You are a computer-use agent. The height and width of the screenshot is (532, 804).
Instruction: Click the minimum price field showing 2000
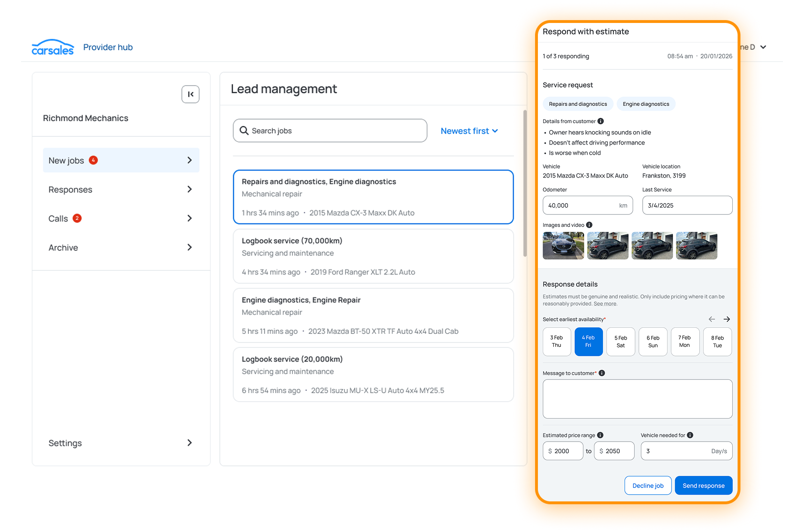[x=563, y=451]
